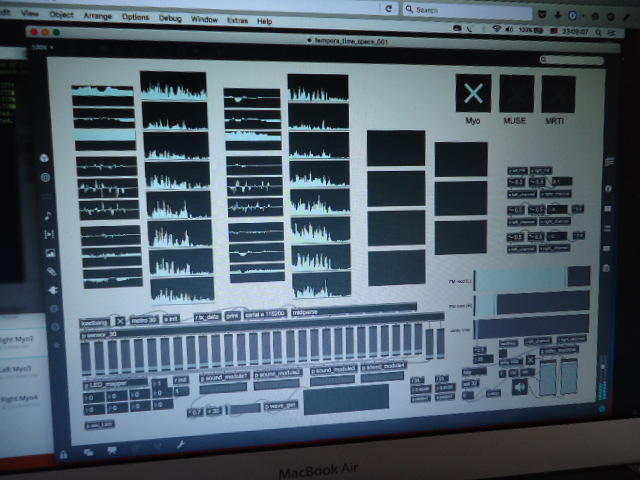The image size is (640, 480).
Task: Open the Help menu
Action: pos(264,21)
